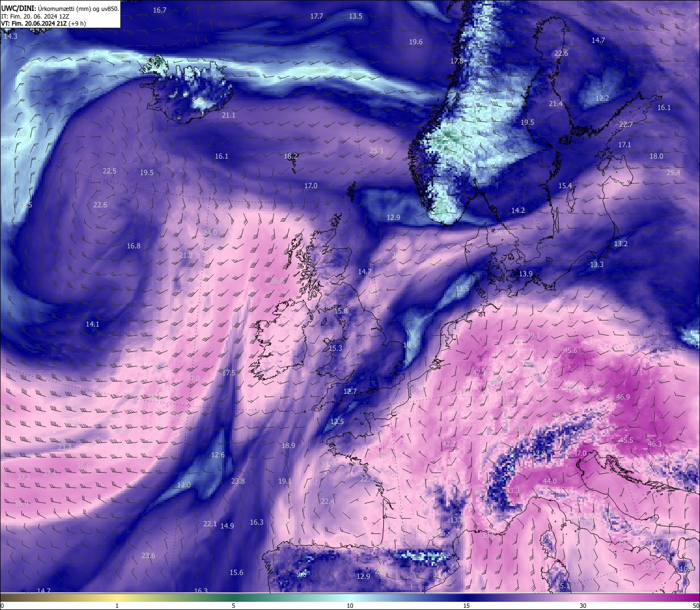Click the 18.0 value label
The image size is (700, 610).
pos(656,156)
